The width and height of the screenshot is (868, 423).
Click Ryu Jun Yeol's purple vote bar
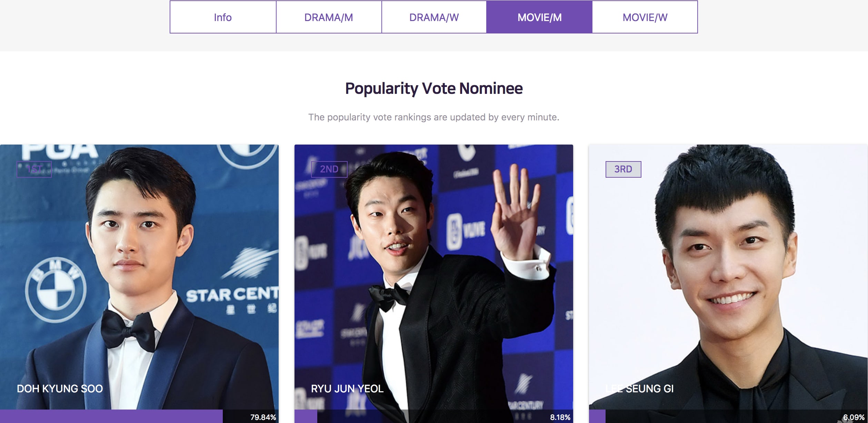click(x=306, y=416)
